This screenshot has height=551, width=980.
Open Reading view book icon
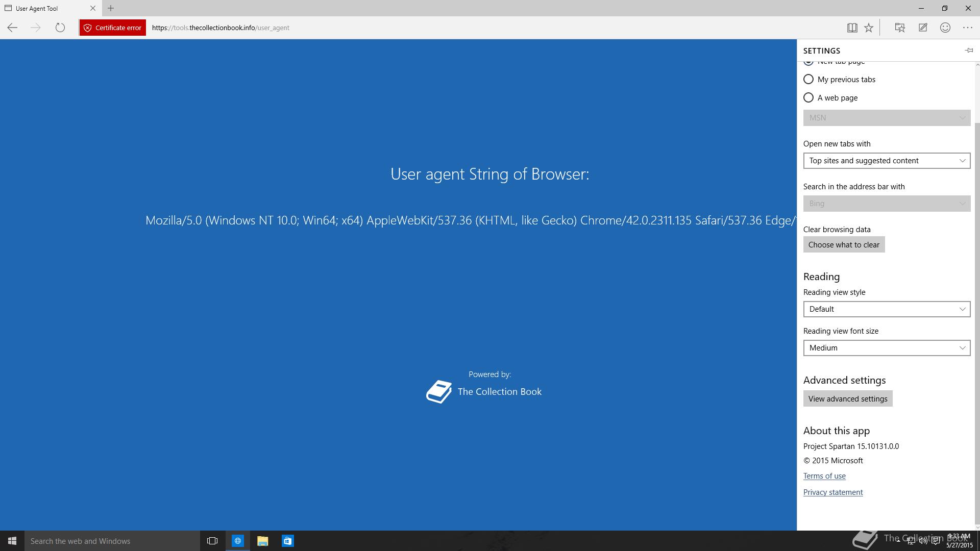point(852,28)
